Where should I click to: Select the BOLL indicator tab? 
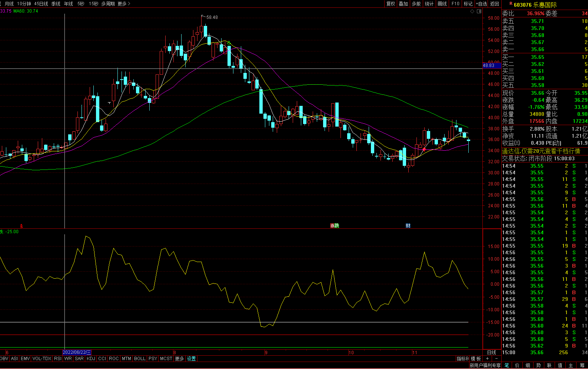(140, 359)
